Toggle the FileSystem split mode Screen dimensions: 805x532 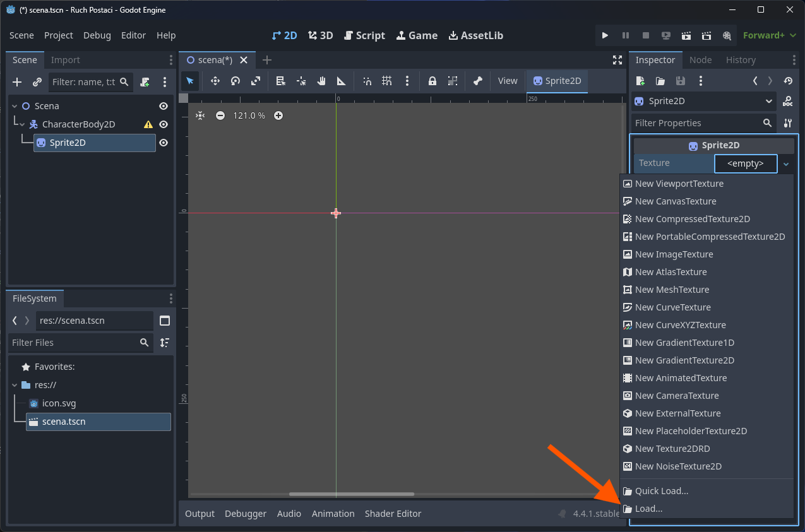[x=165, y=321]
